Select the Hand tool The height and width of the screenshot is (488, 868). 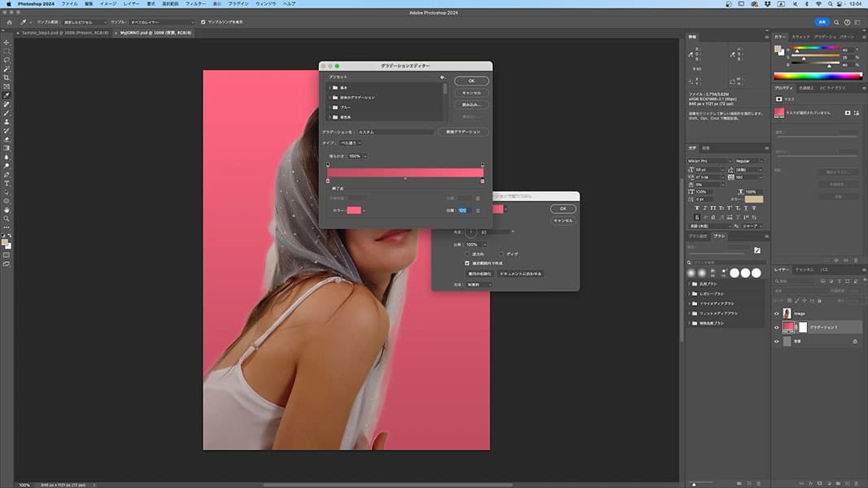pyautogui.click(x=7, y=210)
